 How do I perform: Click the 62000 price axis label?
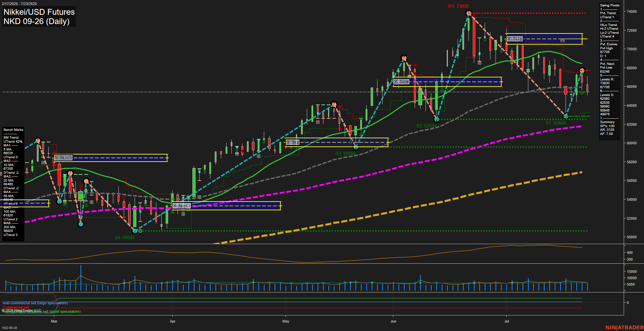point(632,124)
